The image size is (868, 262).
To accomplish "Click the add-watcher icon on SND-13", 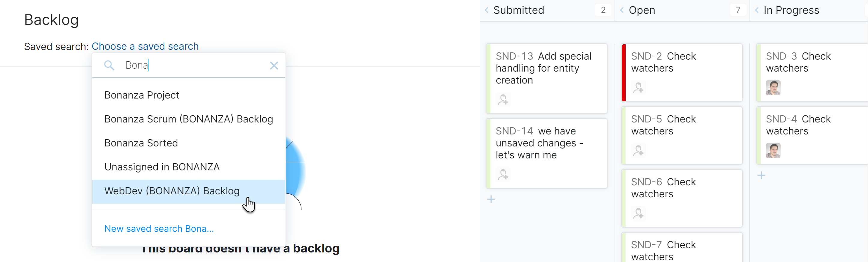I will tap(503, 100).
